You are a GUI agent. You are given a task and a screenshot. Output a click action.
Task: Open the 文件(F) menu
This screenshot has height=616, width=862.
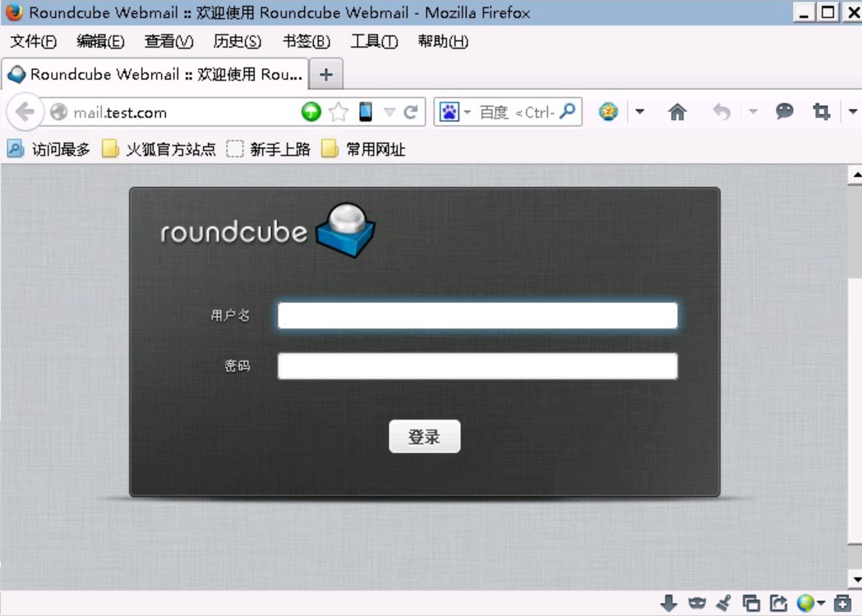coord(33,41)
